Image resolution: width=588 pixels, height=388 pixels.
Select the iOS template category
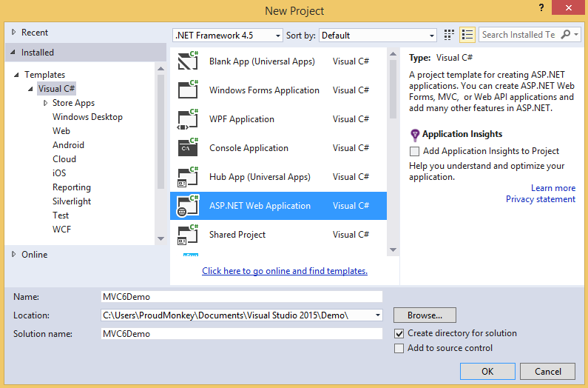tap(59, 173)
